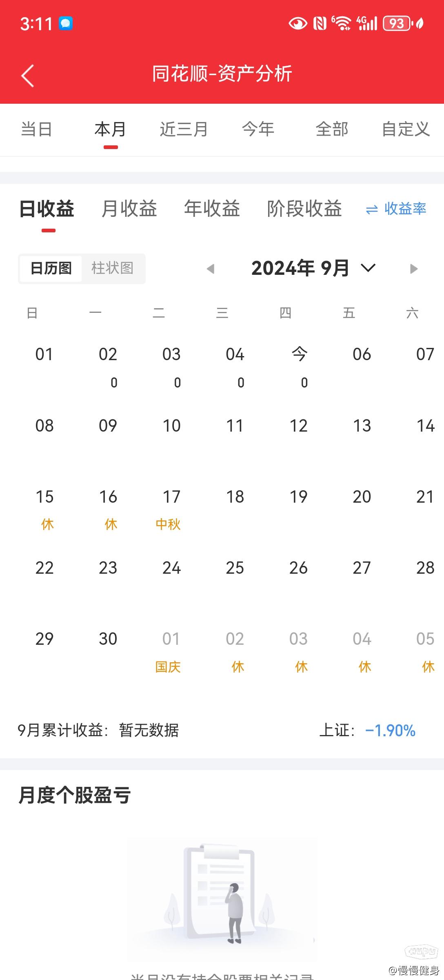The width and height of the screenshot is (444, 980).
Task: Switch to the 月收益 tab
Action: click(x=129, y=209)
